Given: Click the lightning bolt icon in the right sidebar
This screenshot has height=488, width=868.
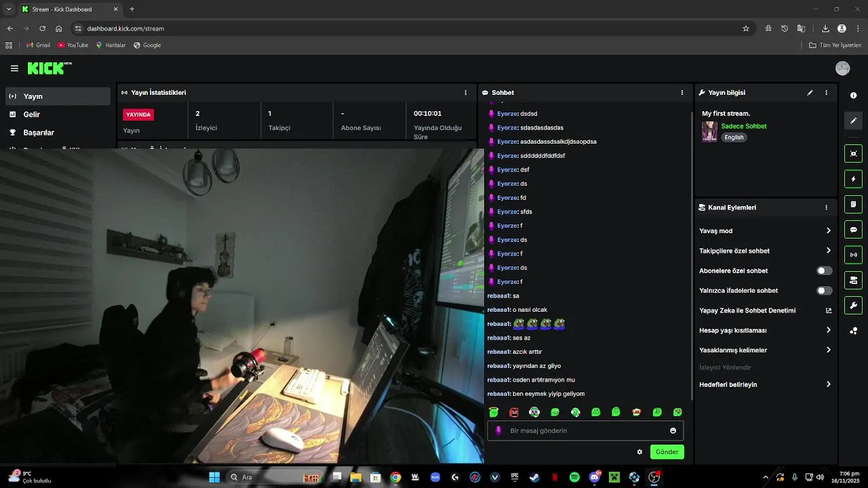Looking at the screenshot, I should tap(853, 179).
